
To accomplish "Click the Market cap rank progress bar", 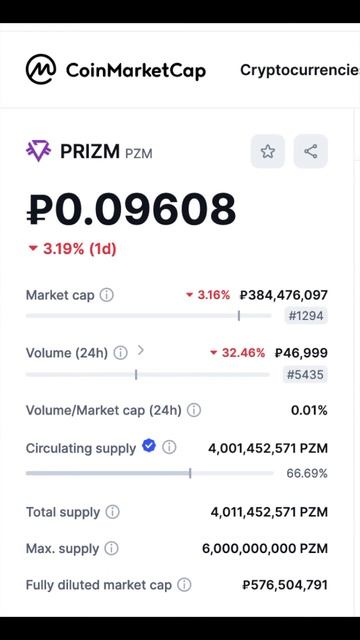I will tap(149, 316).
